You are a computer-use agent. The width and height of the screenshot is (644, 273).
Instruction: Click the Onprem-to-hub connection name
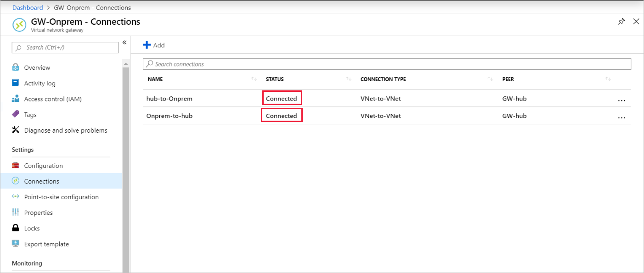pyautogui.click(x=169, y=116)
